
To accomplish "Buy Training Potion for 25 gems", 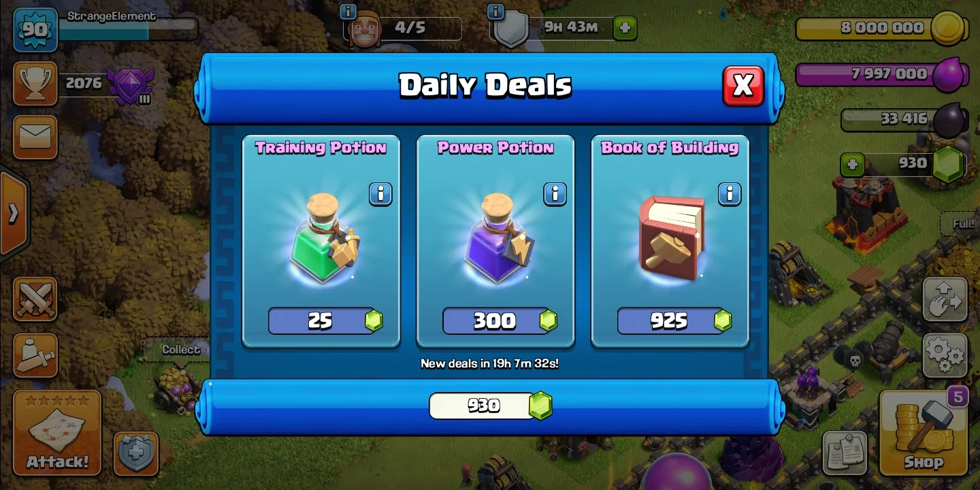I will tap(326, 321).
